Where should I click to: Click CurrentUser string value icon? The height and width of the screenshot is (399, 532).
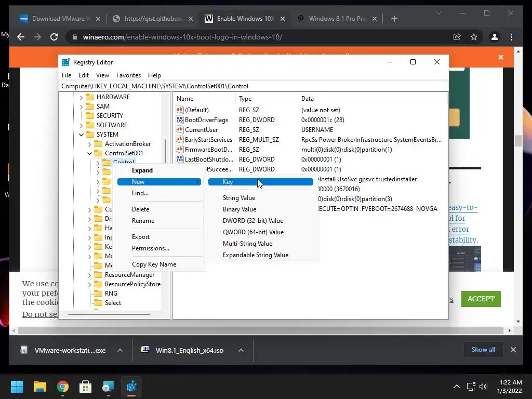(179, 129)
